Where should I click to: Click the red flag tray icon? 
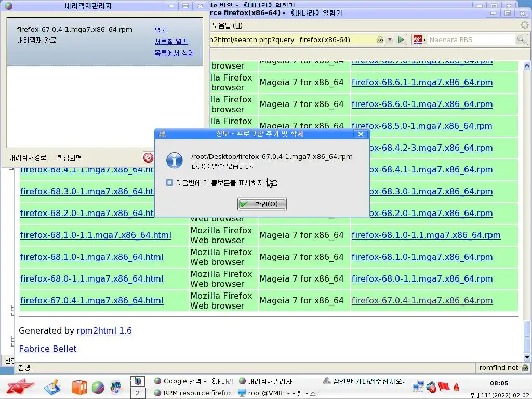click(x=444, y=387)
